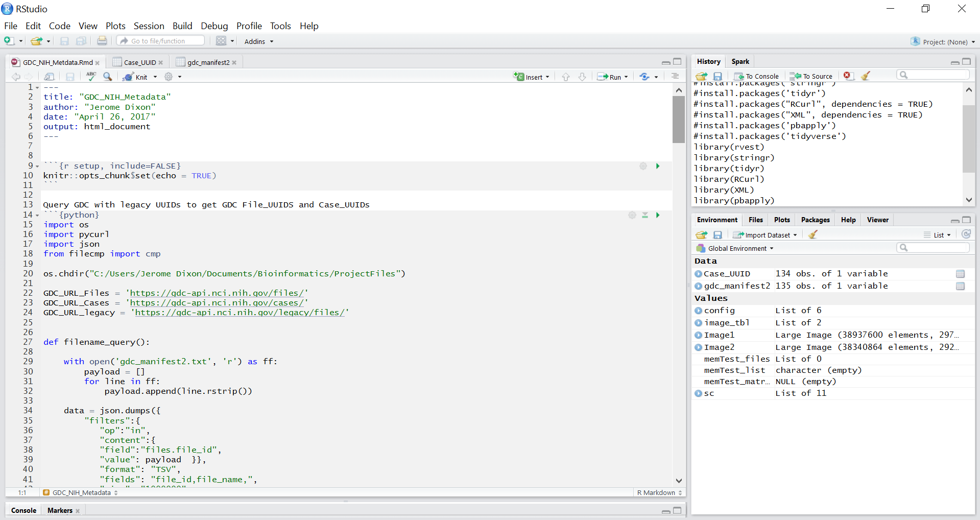
Task: Run spell check (ABC icon)
Action: (91, 76)
